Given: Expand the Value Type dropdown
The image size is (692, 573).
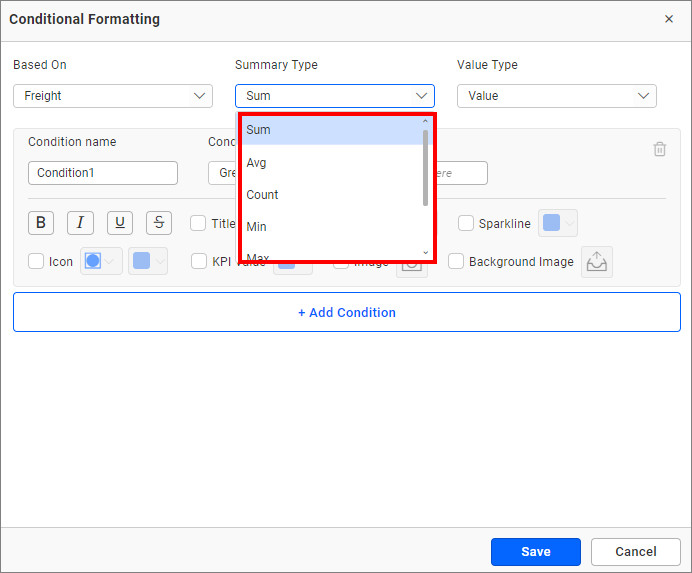Looking at the screenshot, I should coord(557,96).
